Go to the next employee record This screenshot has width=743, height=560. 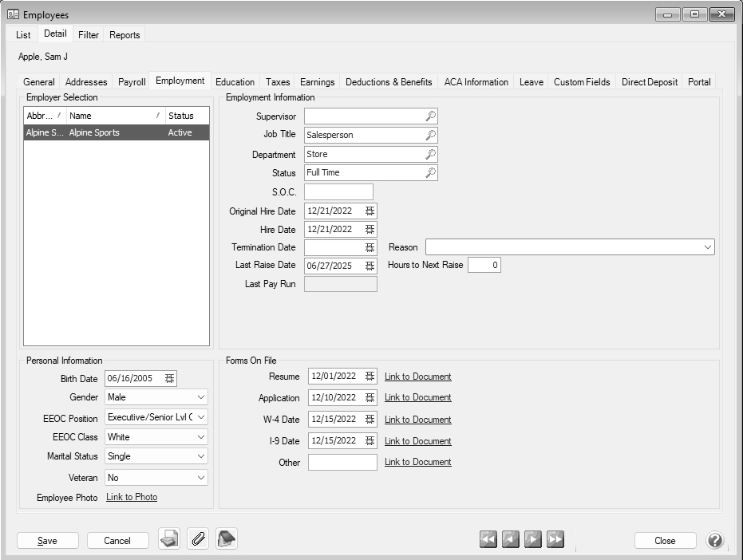pyautogui.click(x=533, y=540)
